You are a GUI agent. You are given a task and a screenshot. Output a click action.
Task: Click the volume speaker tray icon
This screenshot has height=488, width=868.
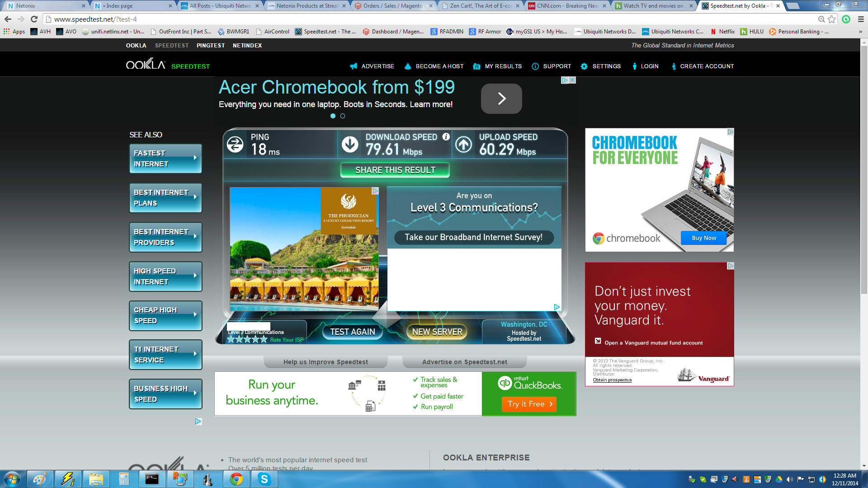[789, 479]
